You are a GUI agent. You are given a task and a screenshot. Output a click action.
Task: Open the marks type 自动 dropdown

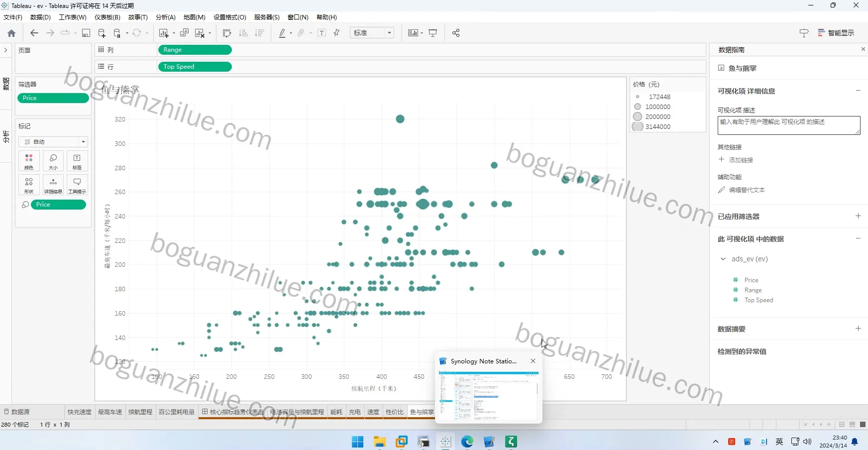click(x=53, y=142)
